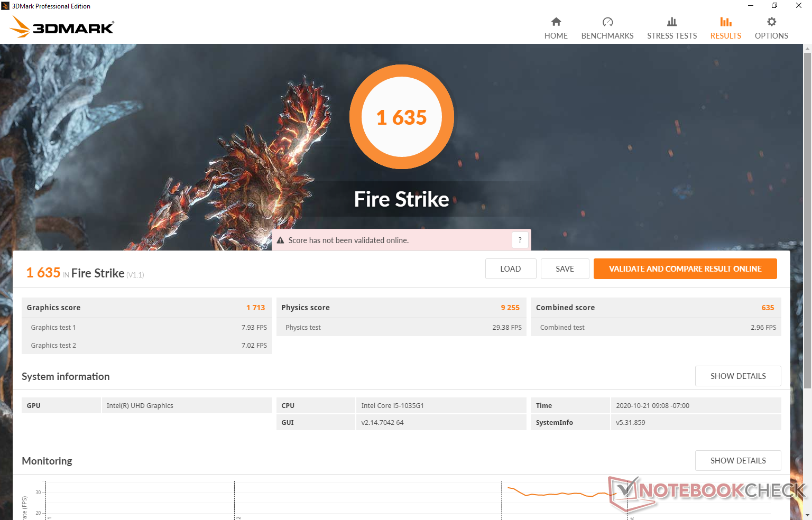
Task: Click the Intel(R) UHD Graphics GPU value
Action: coord(140,405)
